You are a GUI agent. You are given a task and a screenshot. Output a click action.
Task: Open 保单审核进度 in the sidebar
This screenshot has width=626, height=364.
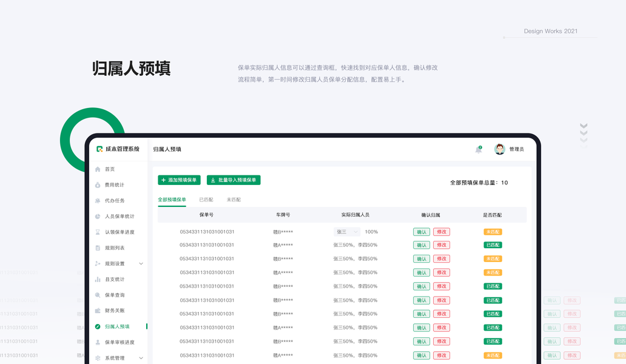tap(119, 342)
